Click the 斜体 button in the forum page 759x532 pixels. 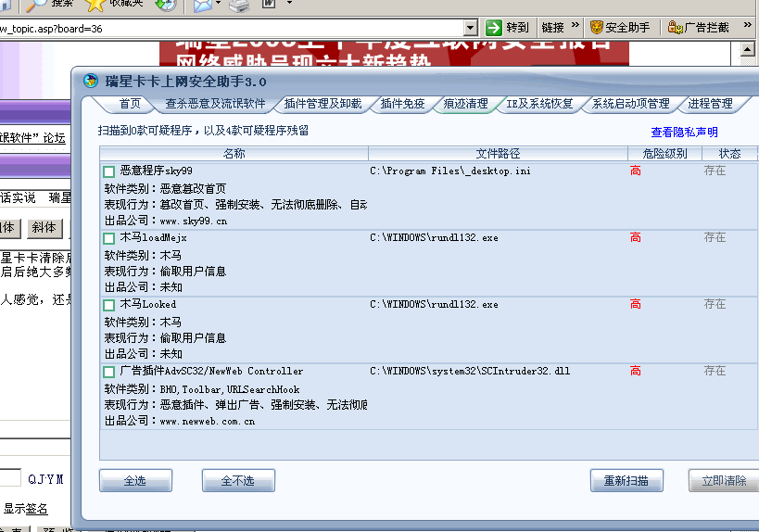click(x=44, y=227)
